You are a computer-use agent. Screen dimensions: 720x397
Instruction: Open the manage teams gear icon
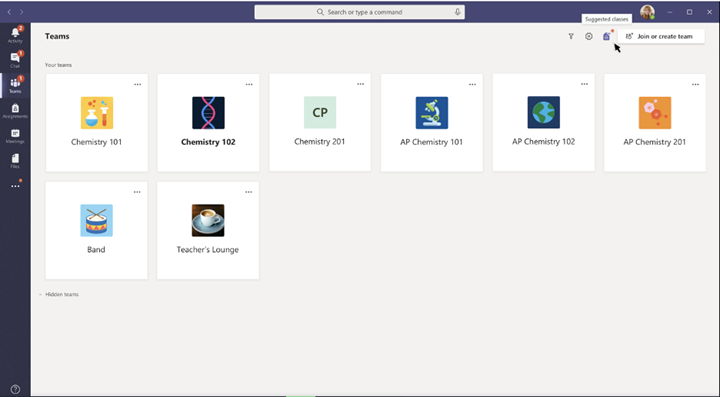[589, 36]
